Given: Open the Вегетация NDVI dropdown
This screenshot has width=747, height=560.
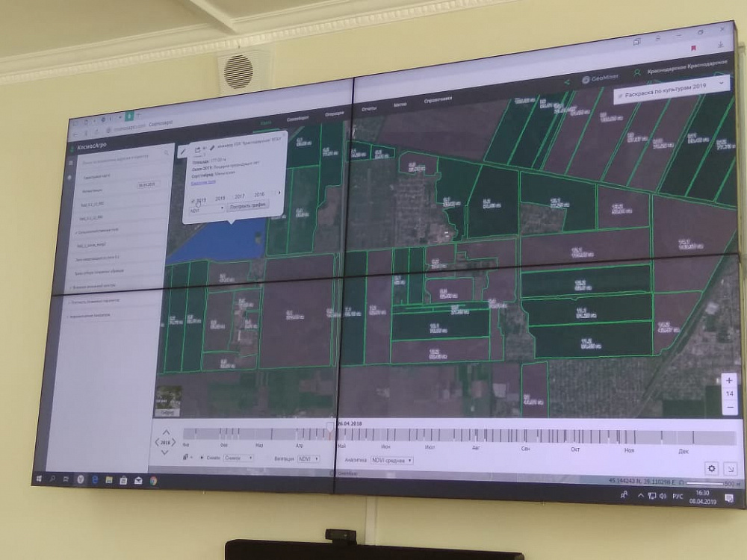Looking at the screenshot, I should pos(309,459).
